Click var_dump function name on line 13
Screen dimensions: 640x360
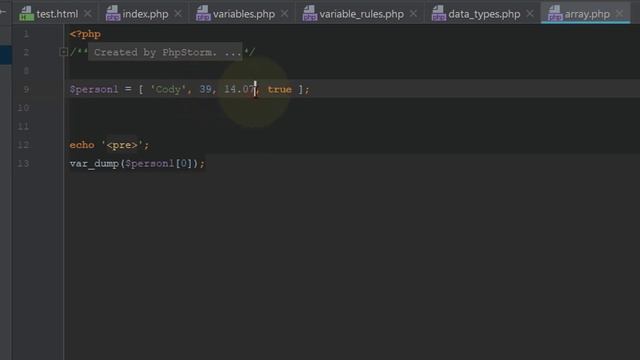point(94,164)
